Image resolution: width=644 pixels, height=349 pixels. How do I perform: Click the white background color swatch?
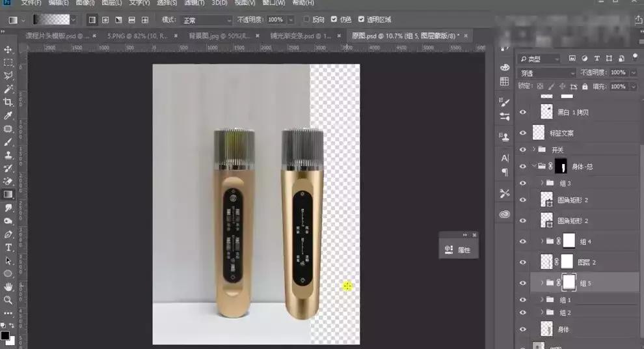coord(11,341)
